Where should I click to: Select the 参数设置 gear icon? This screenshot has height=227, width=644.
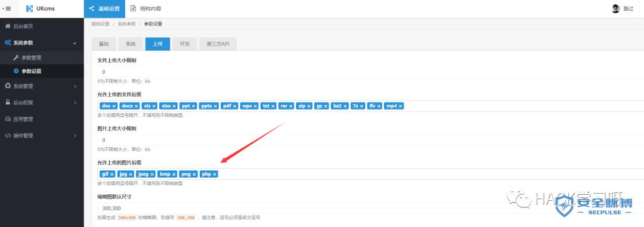[x=16, y=71]
